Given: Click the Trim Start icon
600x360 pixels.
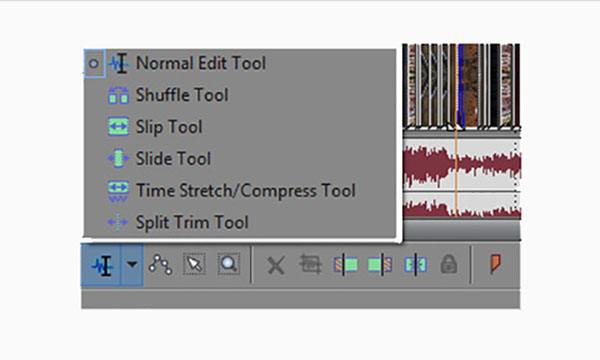Looking at the screenshot, I should point(346,265).
